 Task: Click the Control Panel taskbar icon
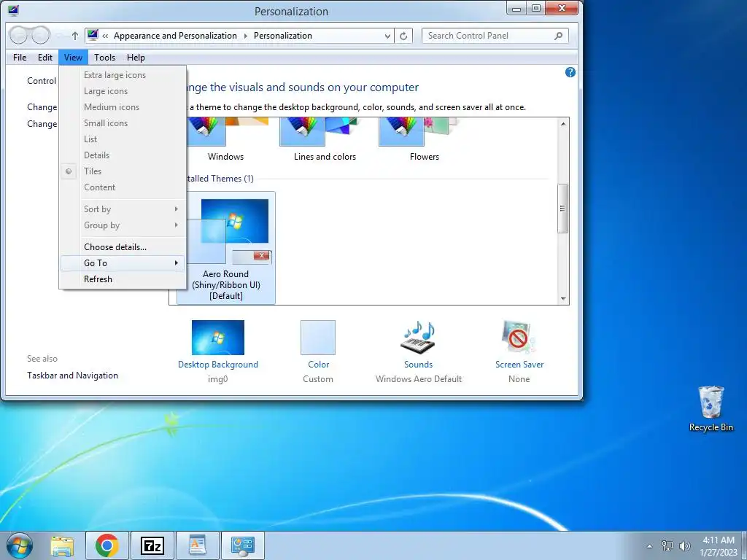242,545
